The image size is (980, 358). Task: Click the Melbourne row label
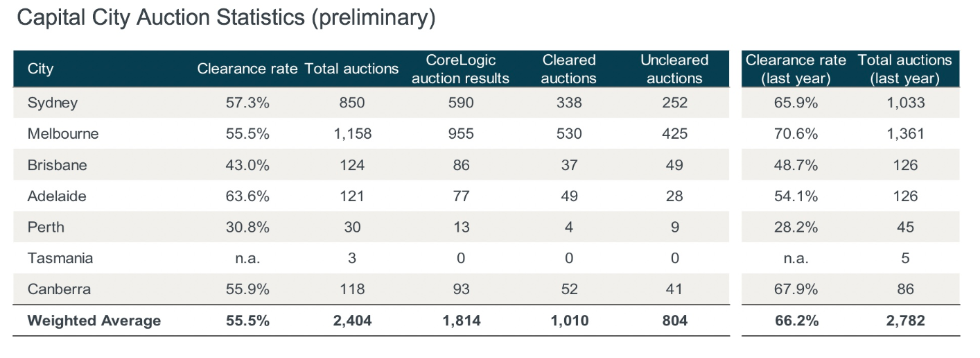pyautogui.click(x=63, y=134)
